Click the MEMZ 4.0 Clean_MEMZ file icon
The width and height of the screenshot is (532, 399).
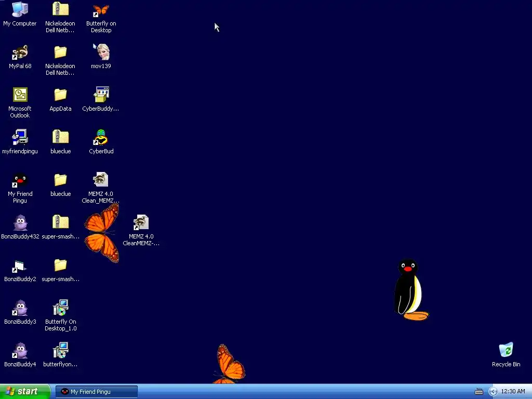pyautogui.click(x=101, y=179)
